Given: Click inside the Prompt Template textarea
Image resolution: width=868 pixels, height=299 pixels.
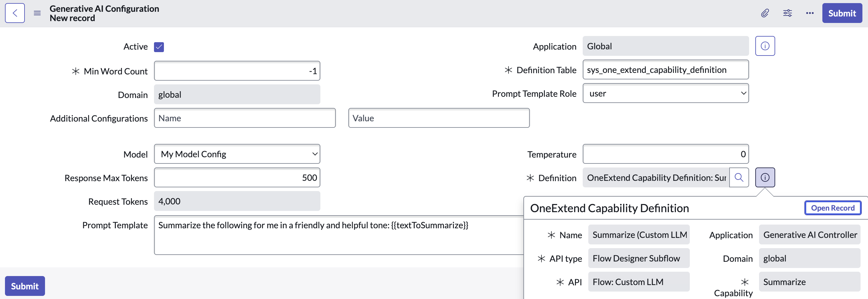Looking at the screenshot, I should tap(339, 235).
